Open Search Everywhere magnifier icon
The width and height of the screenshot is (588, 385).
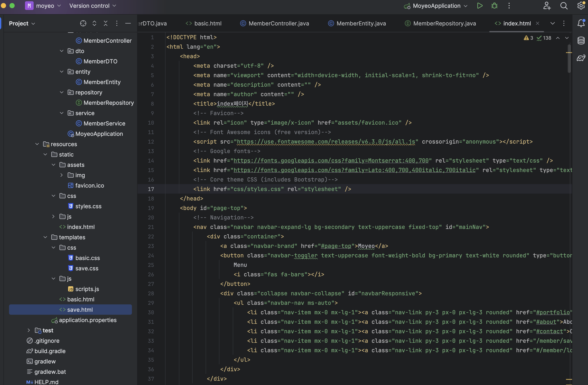pos(564,6)
